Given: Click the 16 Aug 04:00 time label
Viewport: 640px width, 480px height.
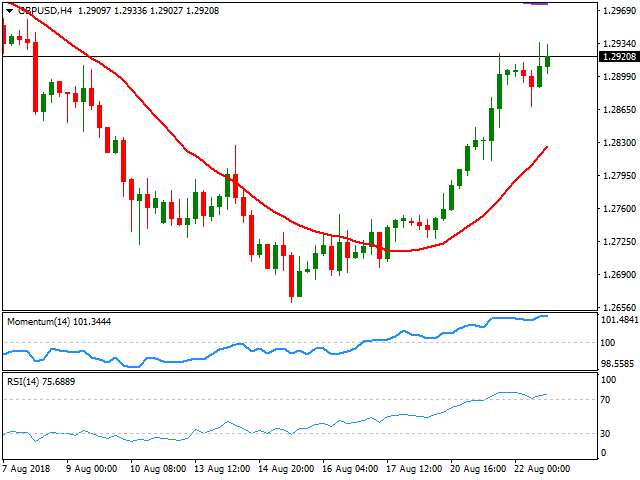Looking at the screenshot, I should [x=350, y=469].
